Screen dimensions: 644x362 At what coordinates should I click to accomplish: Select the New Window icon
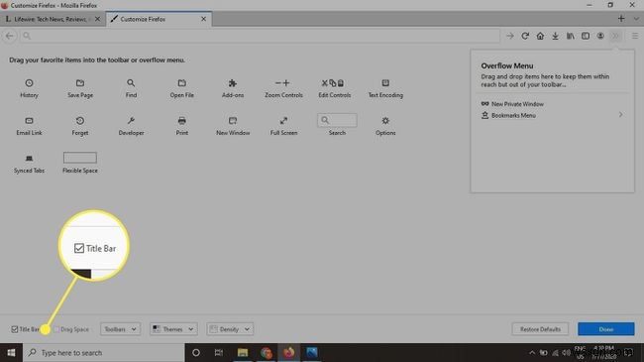(x=233, y=121)
